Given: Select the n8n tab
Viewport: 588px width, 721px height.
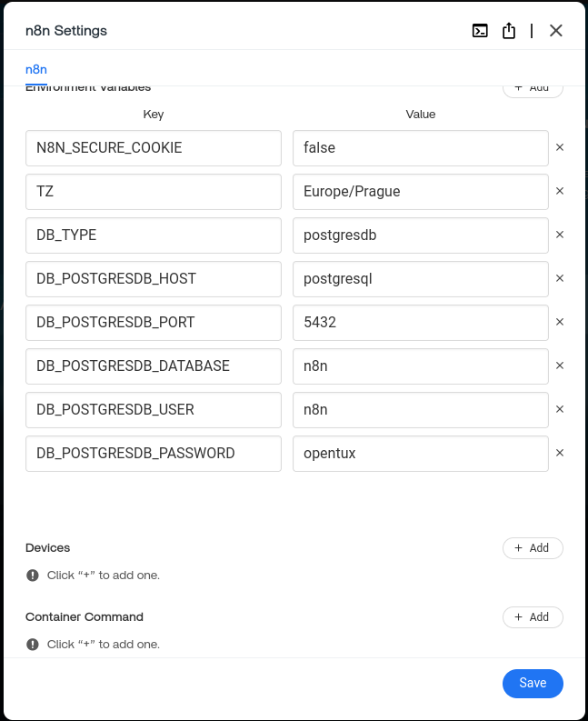Looking at the screenshot, I should pos(36,69).
